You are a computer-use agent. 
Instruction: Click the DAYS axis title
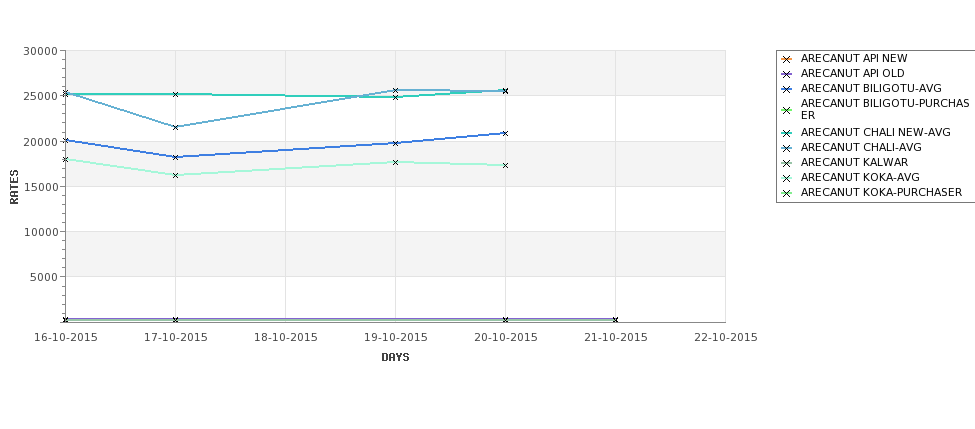pyautogui.click(x=395, y=358)
